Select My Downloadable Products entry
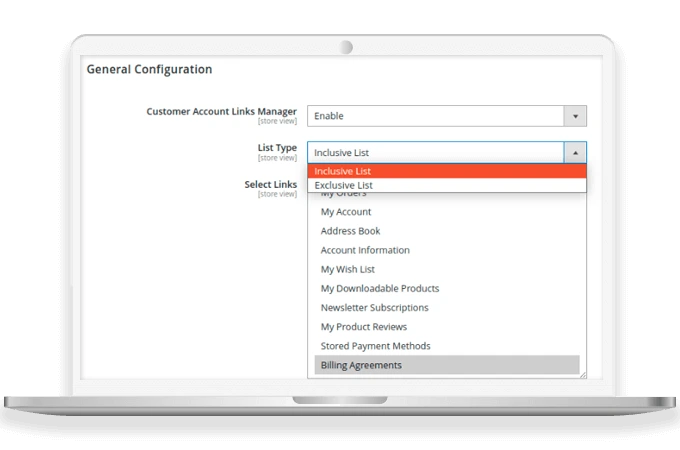Image resolution: width=680 pixels, height=450 pixels. pos(379,288)
